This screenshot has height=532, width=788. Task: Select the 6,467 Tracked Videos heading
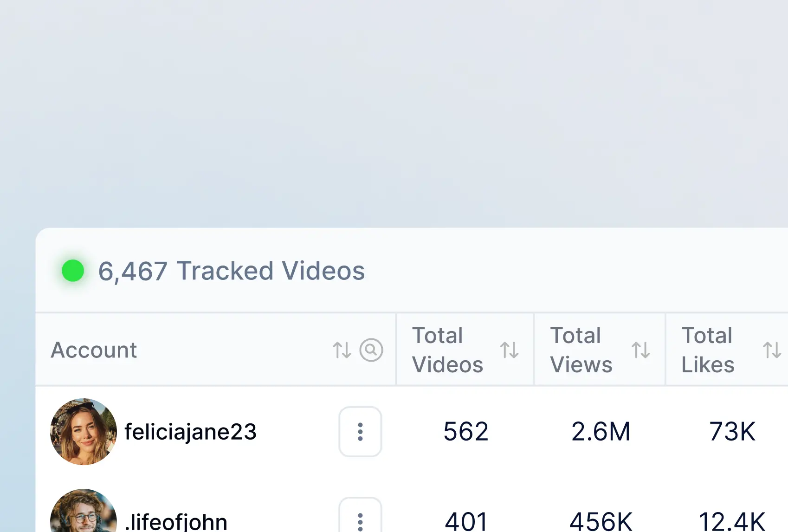coord(232,271)
